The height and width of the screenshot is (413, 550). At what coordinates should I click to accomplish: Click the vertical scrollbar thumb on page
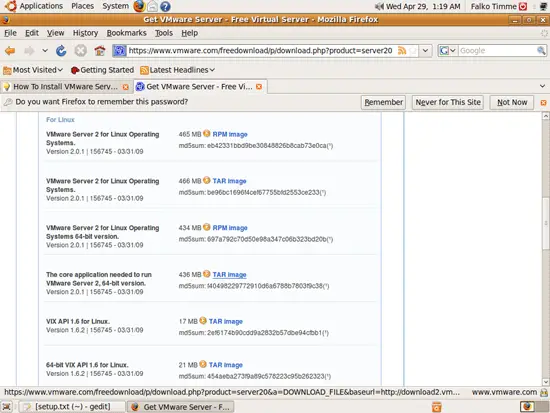pyautogui.click(x=545, y=223)
